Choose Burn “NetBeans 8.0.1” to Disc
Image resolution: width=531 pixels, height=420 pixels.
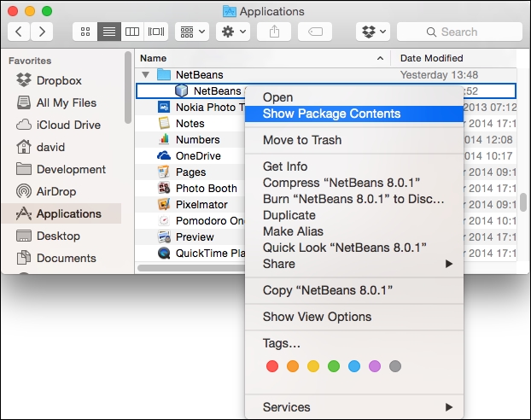(x=354, y=199)
